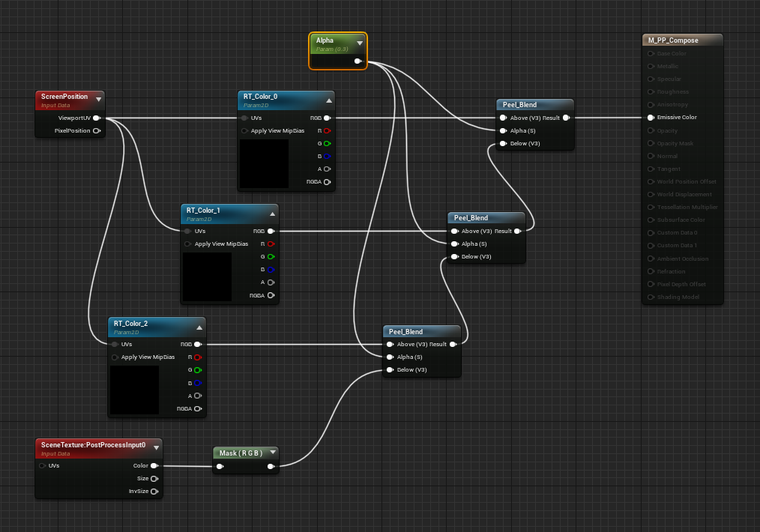Image resolution: width=760 pixels, height=532 pixels.
Task: Click the Alpha param node output pin
Action: [x=358, y=61]
